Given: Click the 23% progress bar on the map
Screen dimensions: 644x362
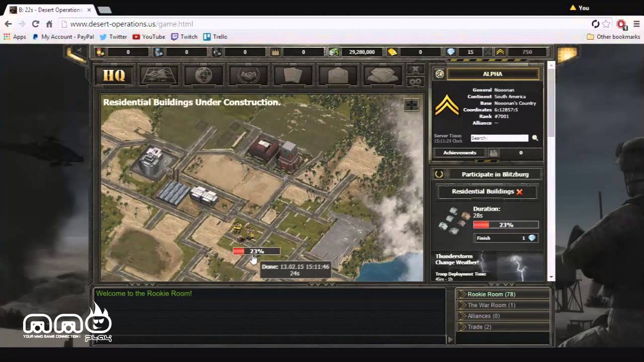Looking at the screenshot, I should [257, 251].
